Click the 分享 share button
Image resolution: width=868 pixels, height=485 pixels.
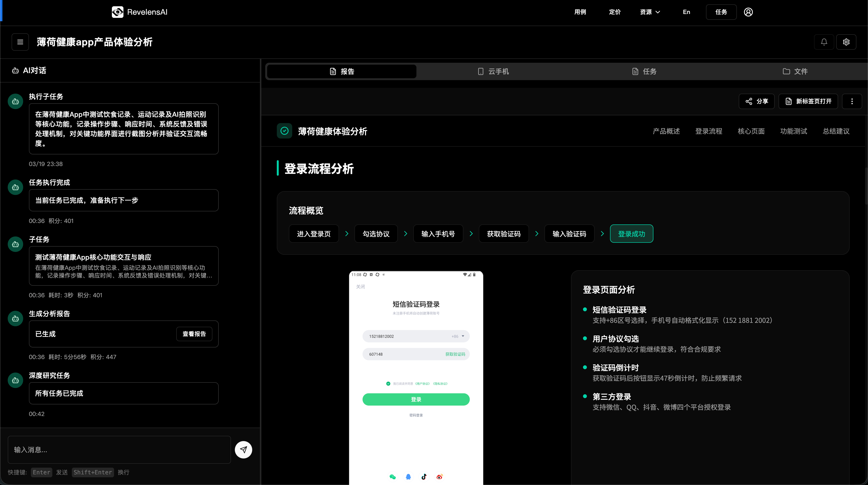756,101
